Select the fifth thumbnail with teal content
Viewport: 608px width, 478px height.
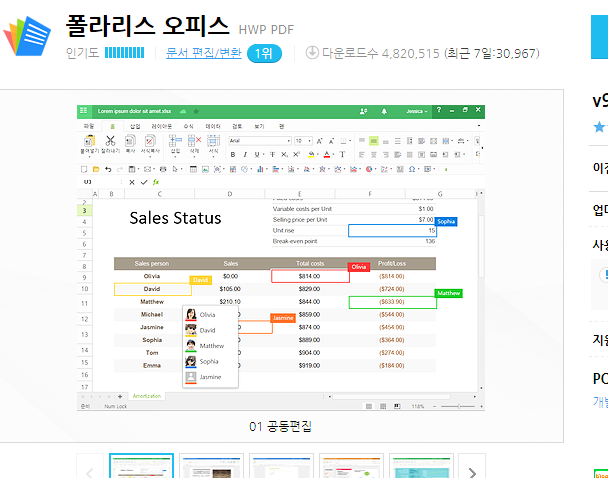(x=421, y=466)
